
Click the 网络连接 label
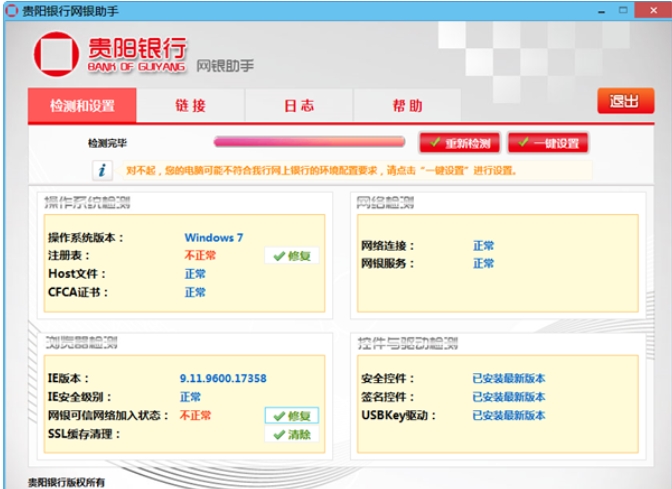387,246
